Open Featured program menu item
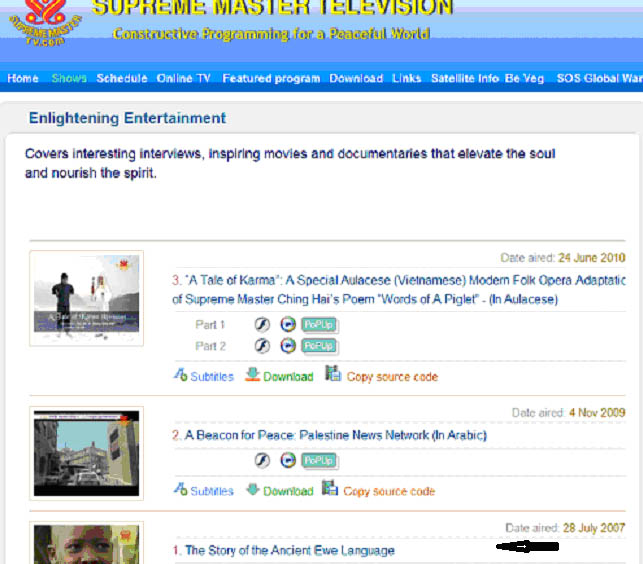643x564 pixels. click(x=271, y=78)
